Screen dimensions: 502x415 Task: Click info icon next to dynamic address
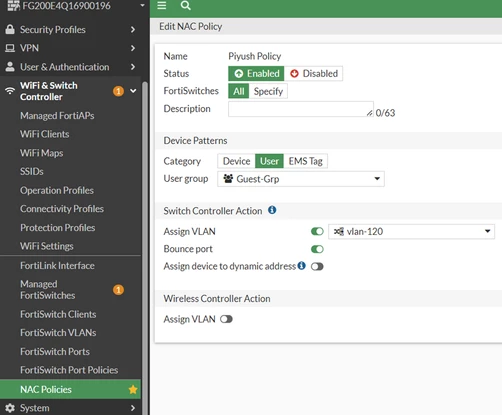pyautogui.click(x=302, y=266)
